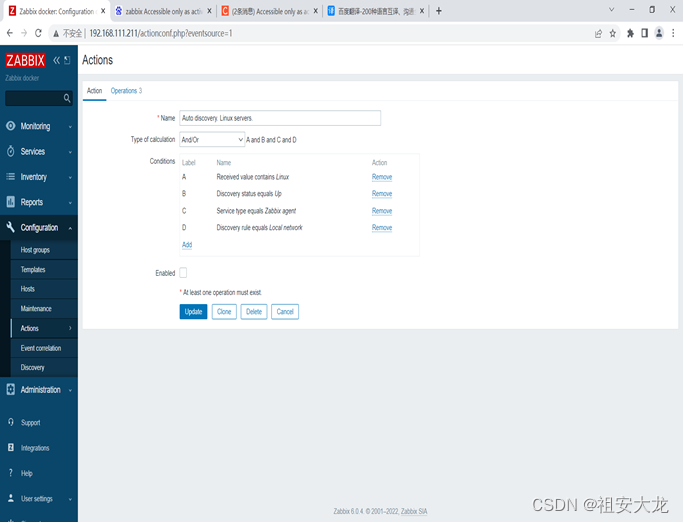The image size is (684, 523).
Task: Open the Type of calculation dropdown
Action: point(212,140)
